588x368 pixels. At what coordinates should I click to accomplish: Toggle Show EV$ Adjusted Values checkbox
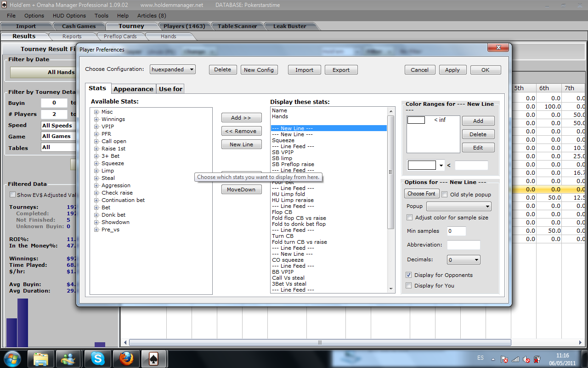click(x=12, y=195)
